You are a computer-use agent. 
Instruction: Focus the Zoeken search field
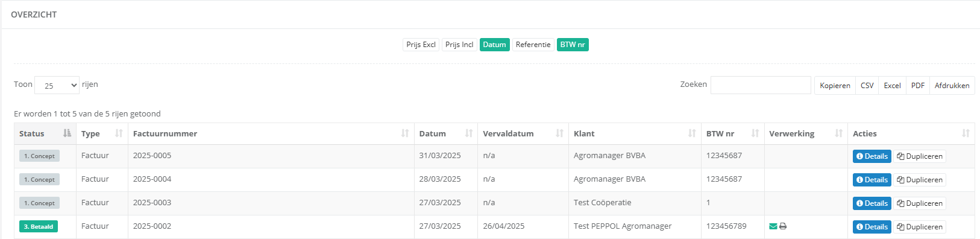[761, 85]
